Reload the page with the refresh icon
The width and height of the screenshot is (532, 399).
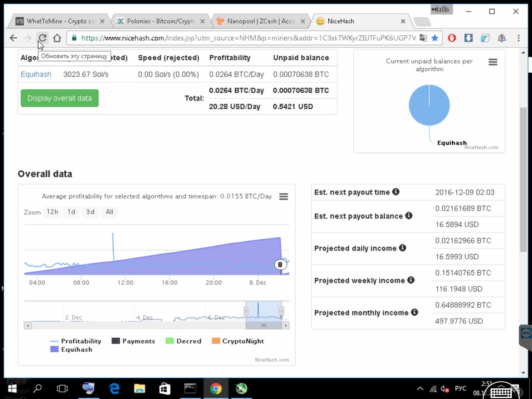[x=42, y=38]
